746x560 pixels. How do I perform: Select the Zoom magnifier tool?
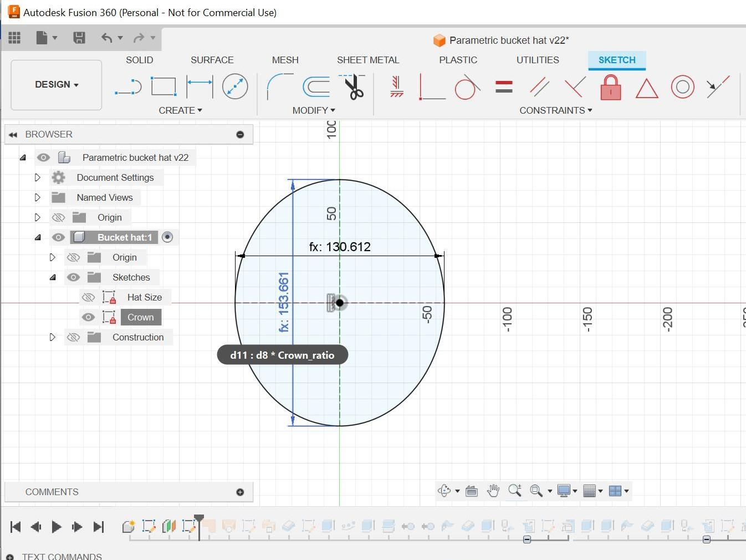click(x=515, y=491)
